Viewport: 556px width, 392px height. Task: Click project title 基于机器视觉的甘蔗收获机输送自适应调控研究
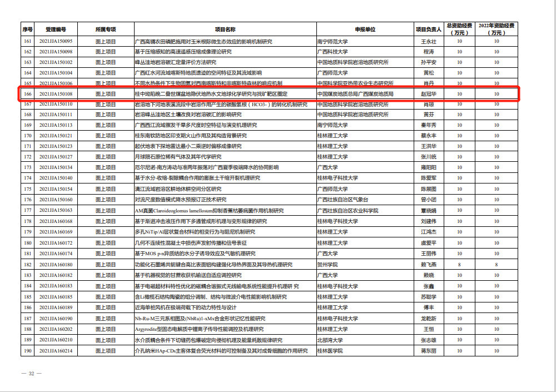188,275
